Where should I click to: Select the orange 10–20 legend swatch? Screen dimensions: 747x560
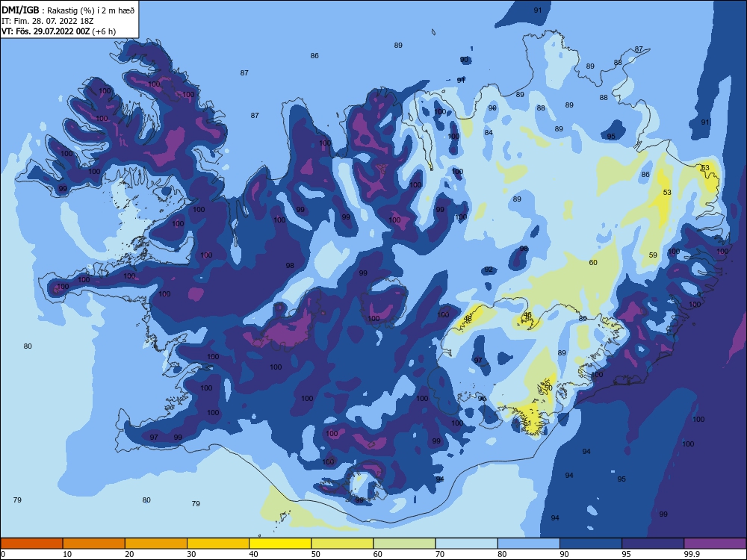94,544
